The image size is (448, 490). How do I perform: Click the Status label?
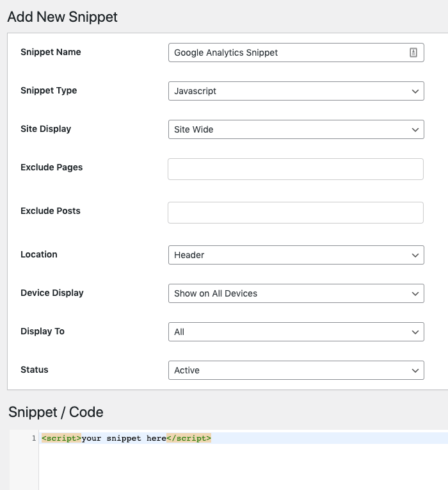pos(35,370)
